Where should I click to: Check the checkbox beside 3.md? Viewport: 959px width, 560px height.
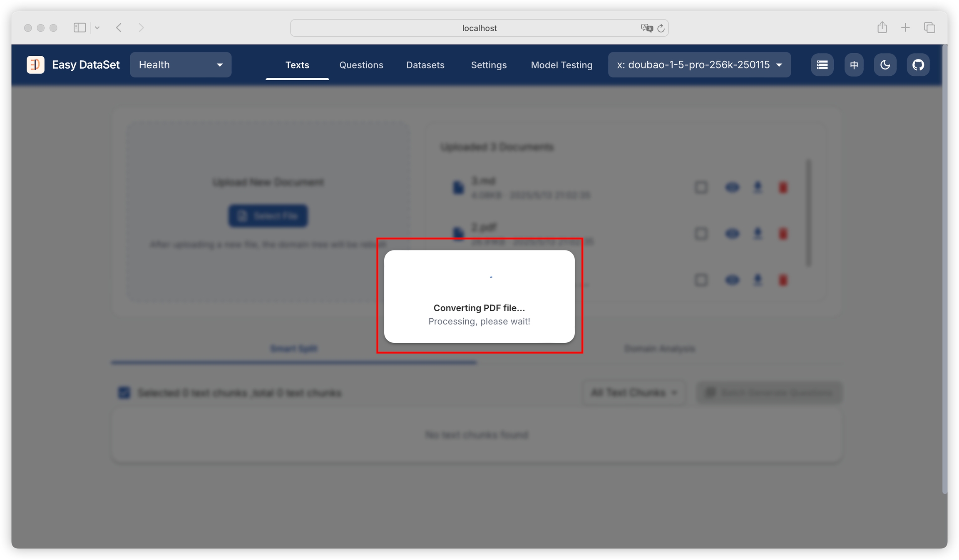701,188
